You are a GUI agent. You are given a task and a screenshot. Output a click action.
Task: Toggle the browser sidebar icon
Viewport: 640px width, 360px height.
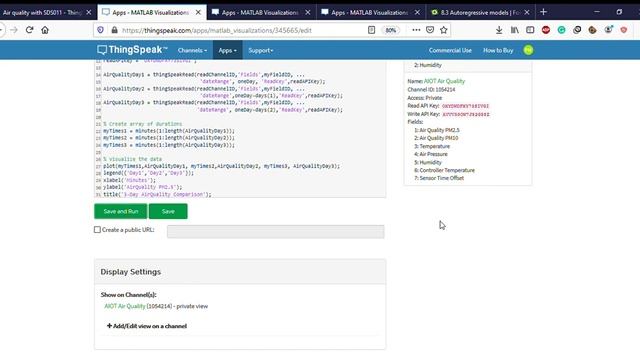530,30
